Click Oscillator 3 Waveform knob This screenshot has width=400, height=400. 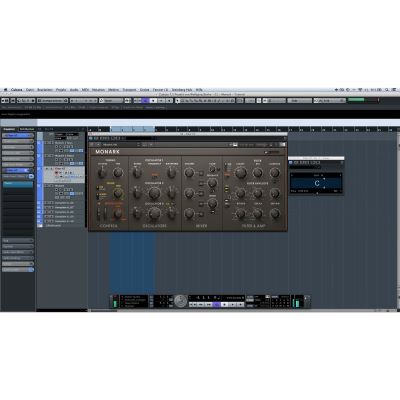pos(171,214)
